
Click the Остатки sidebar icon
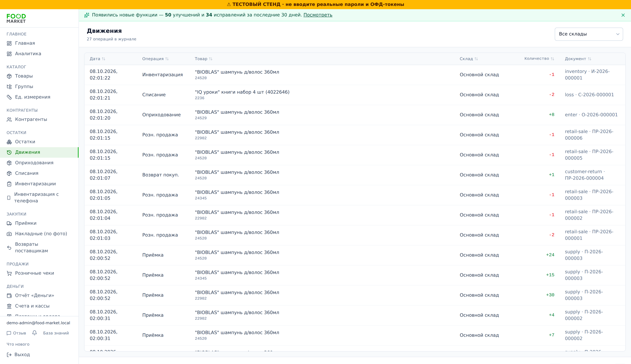pyautogui.click(x=9, y=142)
